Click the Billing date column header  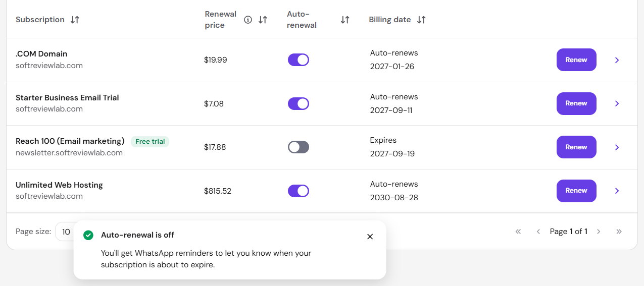click(390, 20)
